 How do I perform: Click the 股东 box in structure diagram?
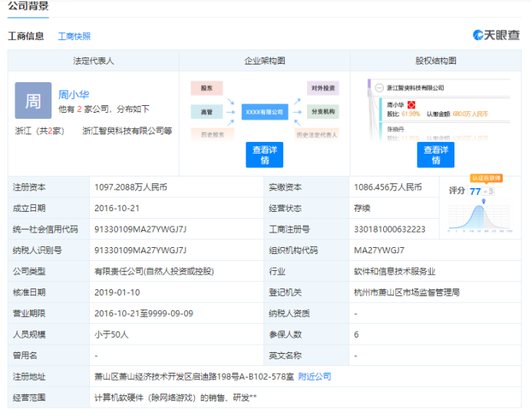[207, 88]
